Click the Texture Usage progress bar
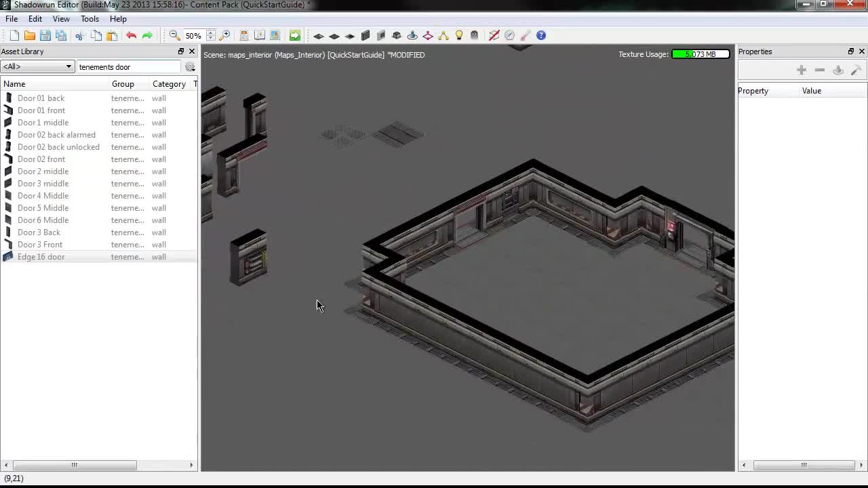This screenshot has width=868, height=488. coord(701,54)
